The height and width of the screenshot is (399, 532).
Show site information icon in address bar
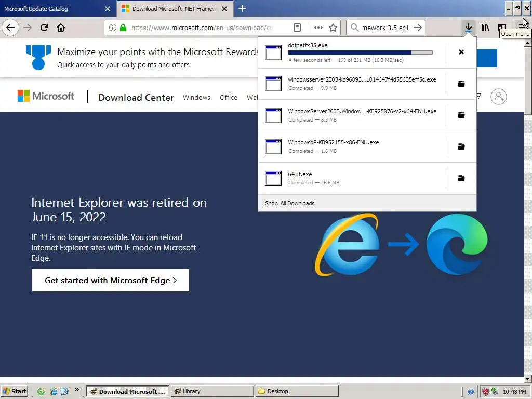tap(113, 28)
